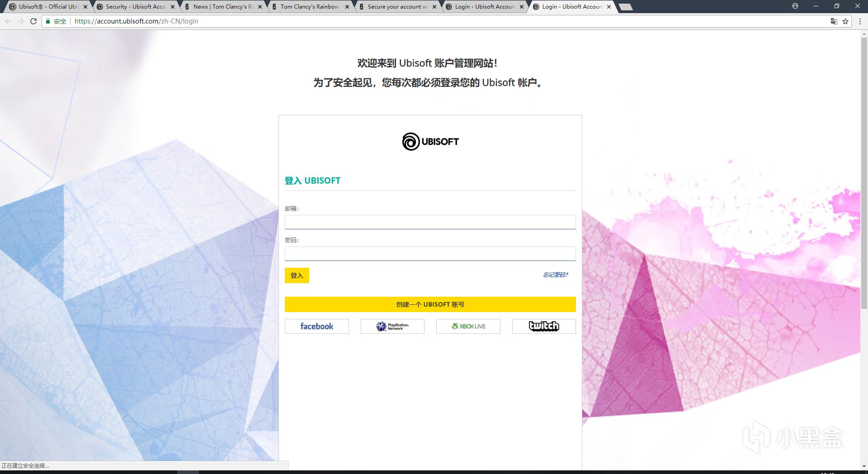868x474 pixels.
Task: Click the 密码: field label
Action: coord(292,240)
